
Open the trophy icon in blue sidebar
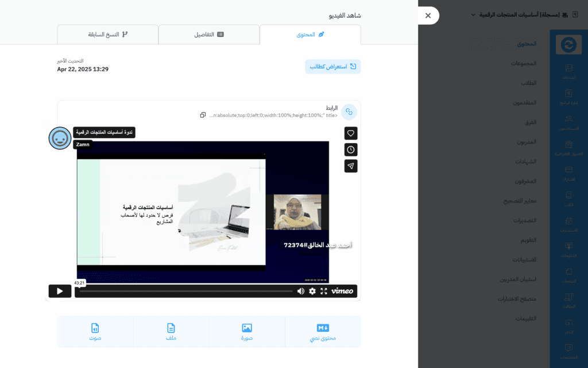(569, 250)
